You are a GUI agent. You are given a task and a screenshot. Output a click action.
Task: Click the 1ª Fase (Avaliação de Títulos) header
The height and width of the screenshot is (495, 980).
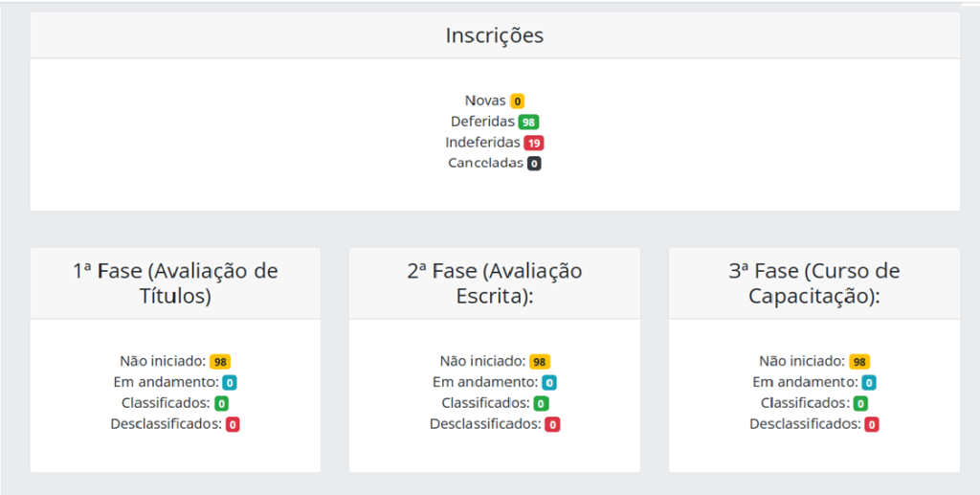point(176,283)
